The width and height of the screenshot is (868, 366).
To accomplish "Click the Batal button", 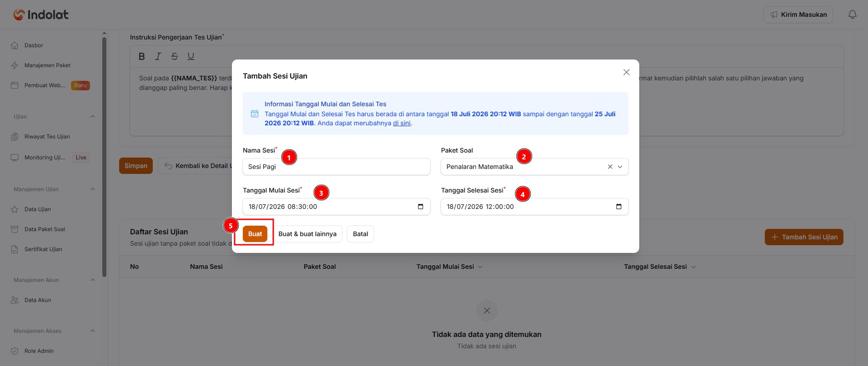I will [361, 234].
